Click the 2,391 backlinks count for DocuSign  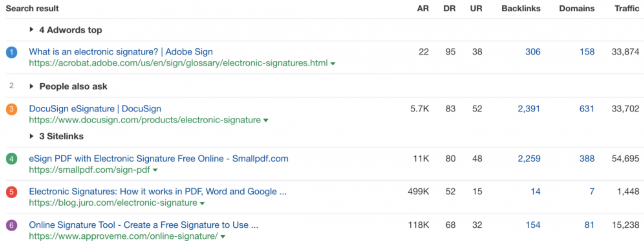coord(529,108)
